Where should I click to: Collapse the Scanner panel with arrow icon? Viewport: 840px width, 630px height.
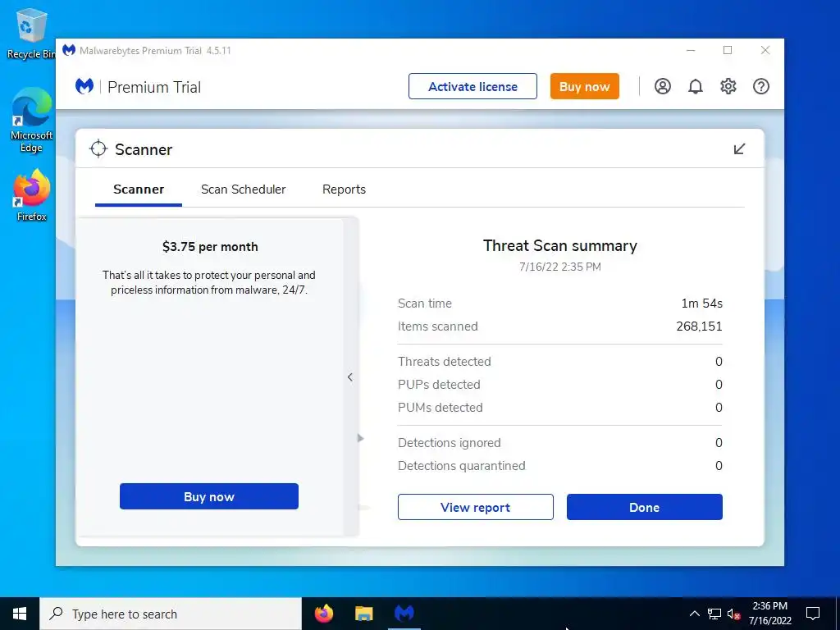pos(739,149)
